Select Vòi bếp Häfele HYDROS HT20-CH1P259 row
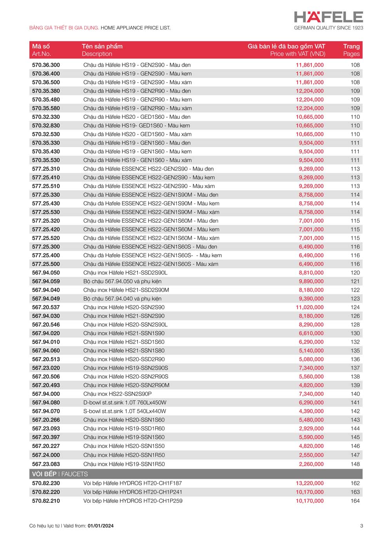Screen dimensions: 392x549 [132, 501]
